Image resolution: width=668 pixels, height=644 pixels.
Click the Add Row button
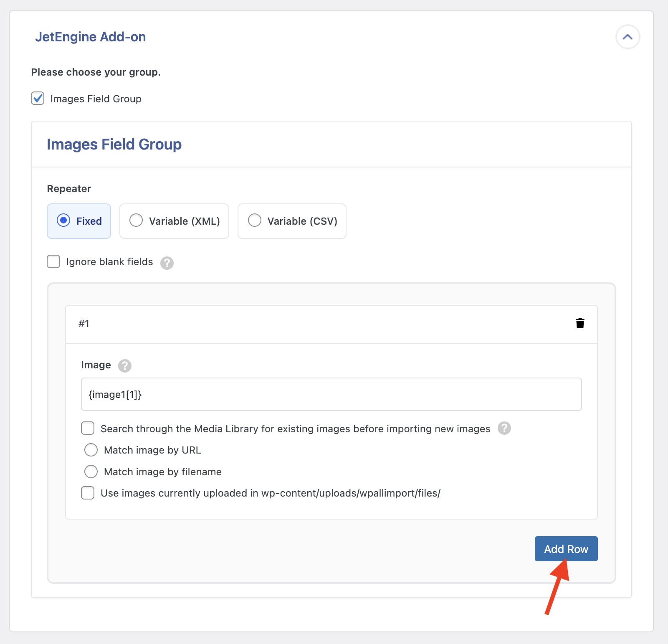click(566, 548)
